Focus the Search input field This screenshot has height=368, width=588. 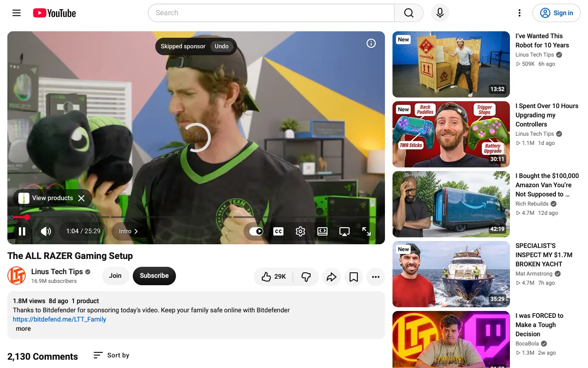coord(271,13)
